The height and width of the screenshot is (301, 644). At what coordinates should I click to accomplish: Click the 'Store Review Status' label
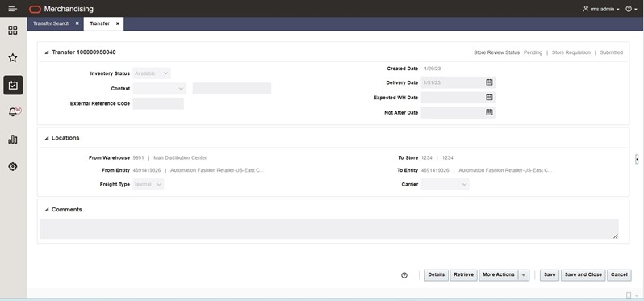point(496,52)
